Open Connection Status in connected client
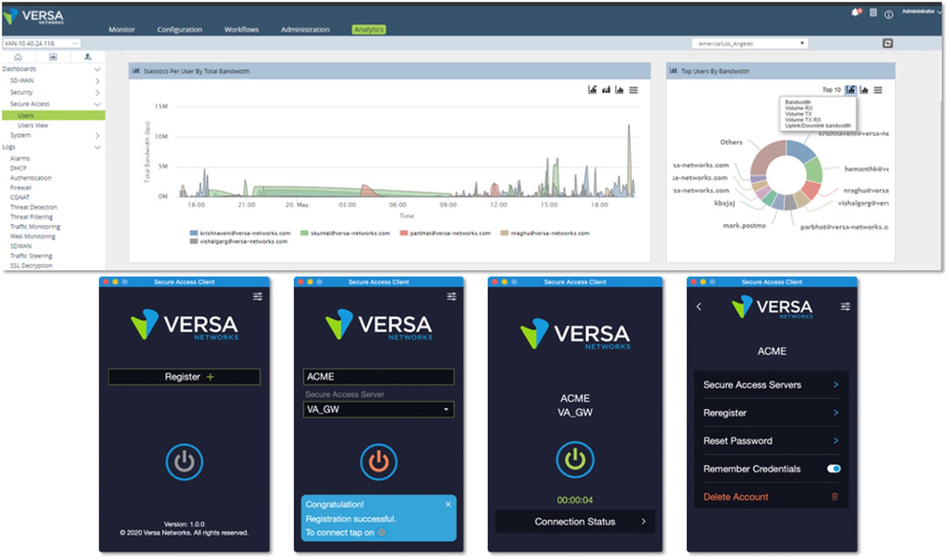 (575, 521)
